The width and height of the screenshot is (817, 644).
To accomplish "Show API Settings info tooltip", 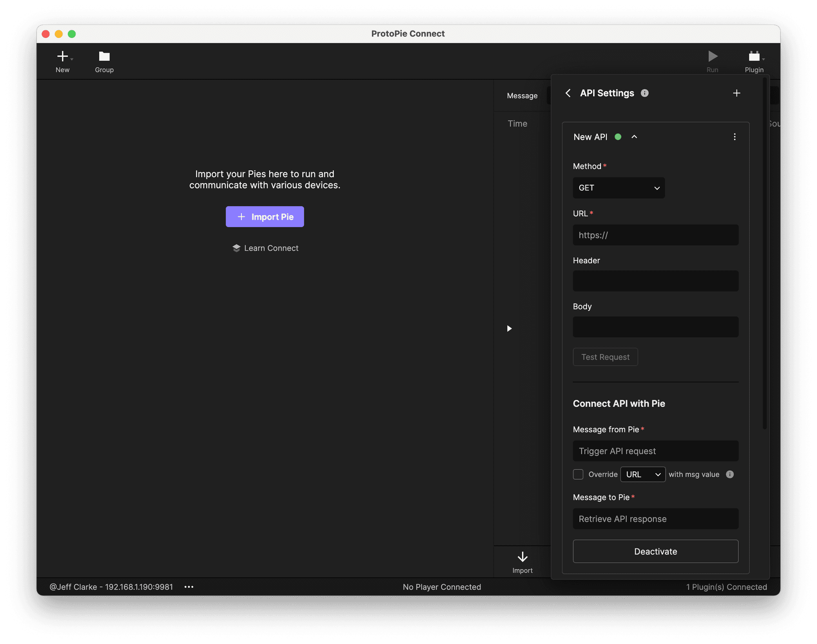I will pyautogui.click(x=645, y=93).
